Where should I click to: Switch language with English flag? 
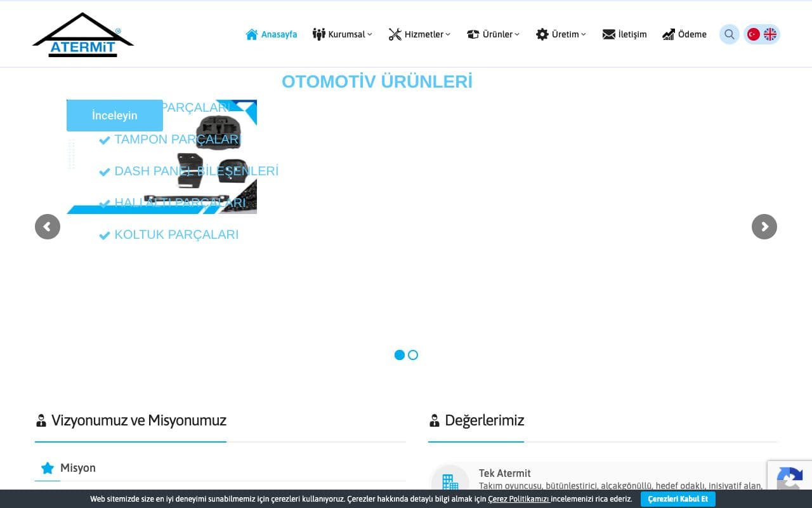pos(770,34)
